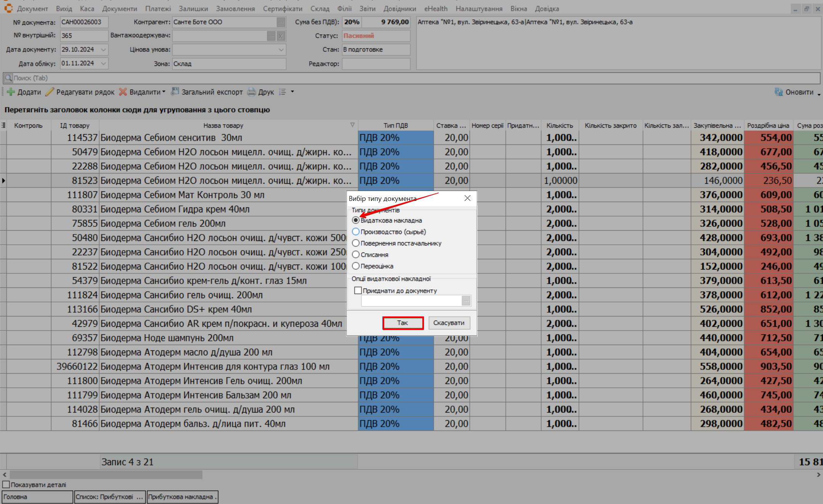823x504 pixels.
Task: Open the Дата документу date dropdown
Action: pos(103,50)
